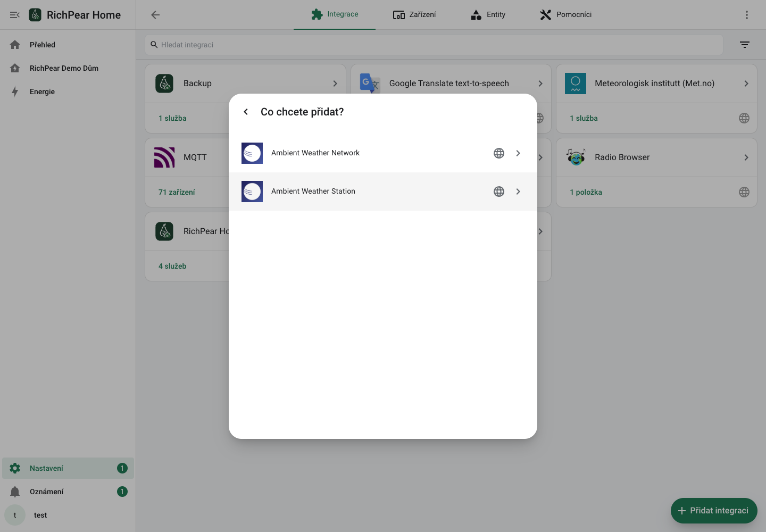Click the RichPear integration card icon
Screen dimensions: 766x532
164,231
